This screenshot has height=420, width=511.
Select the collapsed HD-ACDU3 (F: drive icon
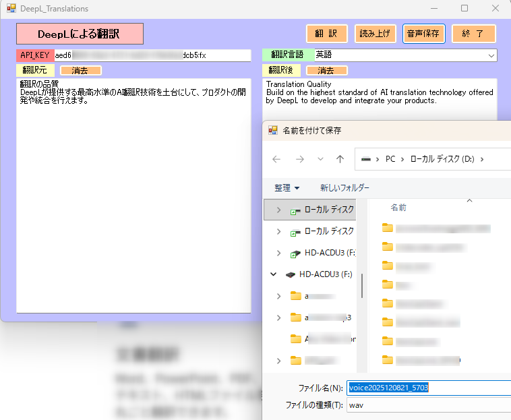click(x=295, y=253)
